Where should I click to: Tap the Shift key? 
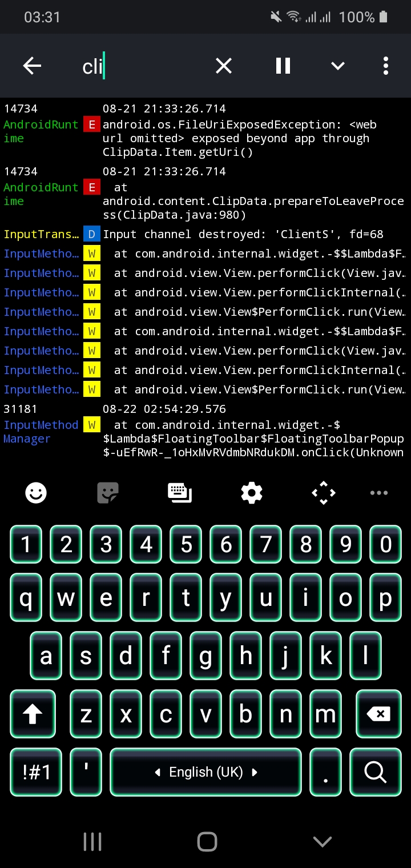tap(33, 714)
